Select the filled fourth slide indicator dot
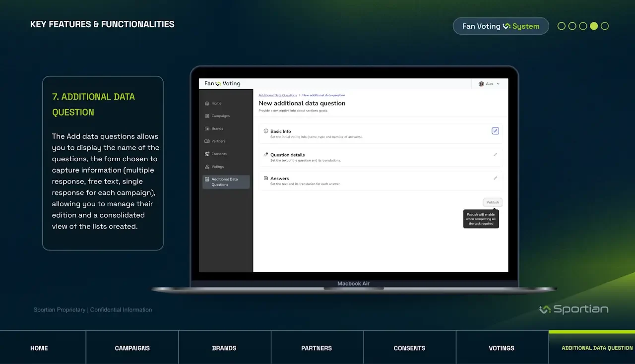This screenshot has width=635, height=364. [594, 26]
